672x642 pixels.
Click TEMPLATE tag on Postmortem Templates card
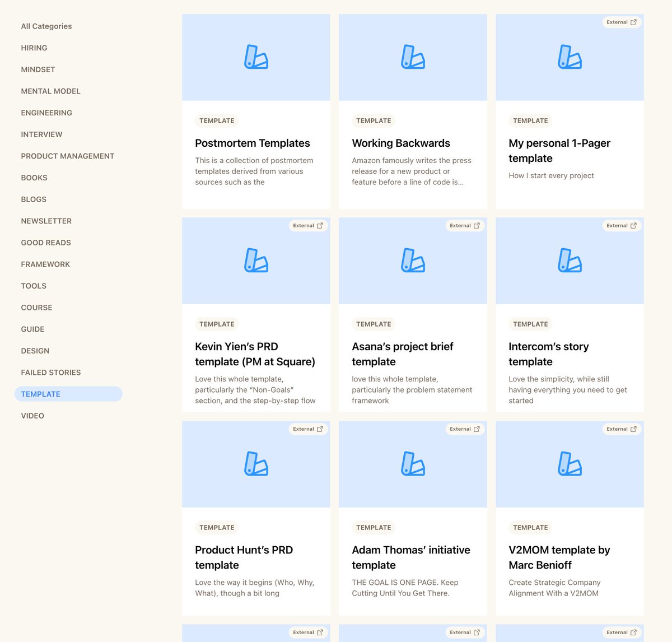[x=217, y=121]
